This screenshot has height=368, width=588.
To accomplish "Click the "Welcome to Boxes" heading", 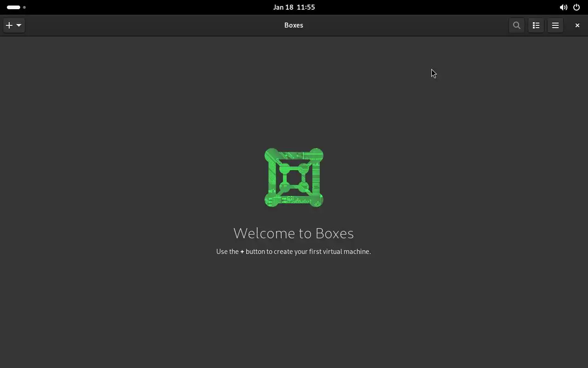I will click(x=294, y=233).
